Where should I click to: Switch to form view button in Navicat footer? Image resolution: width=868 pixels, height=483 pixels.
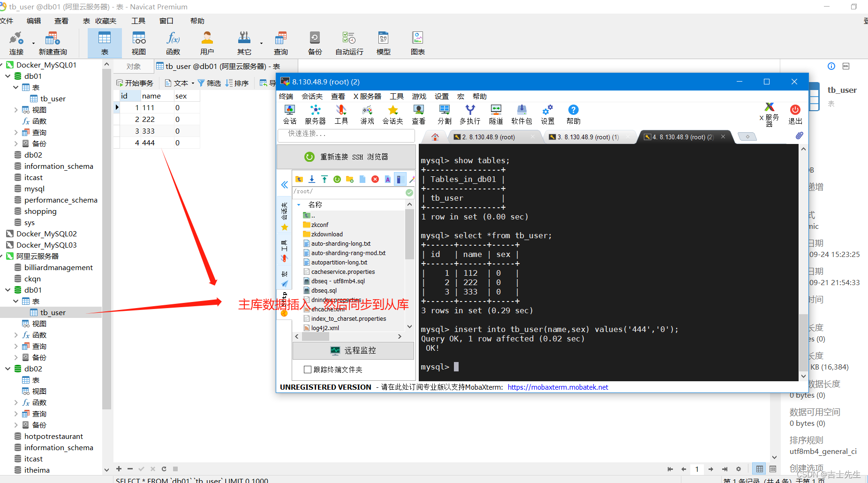coord(773,469)
